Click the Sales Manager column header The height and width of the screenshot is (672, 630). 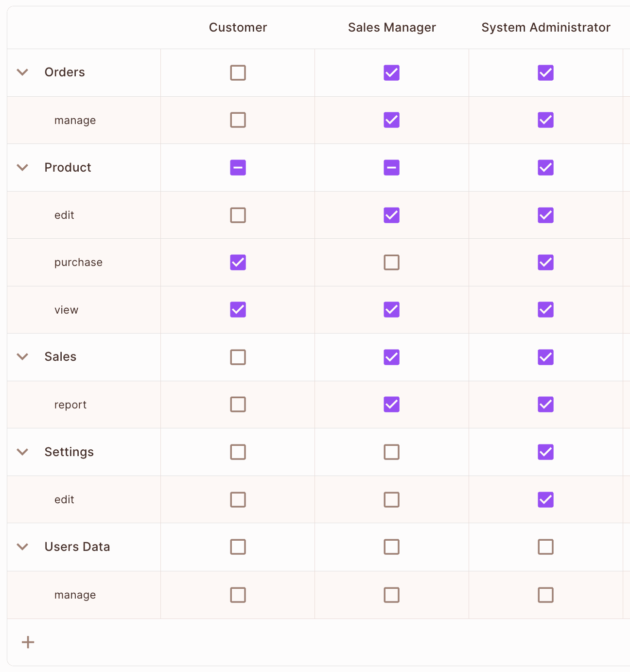click(x=392, y=28)
